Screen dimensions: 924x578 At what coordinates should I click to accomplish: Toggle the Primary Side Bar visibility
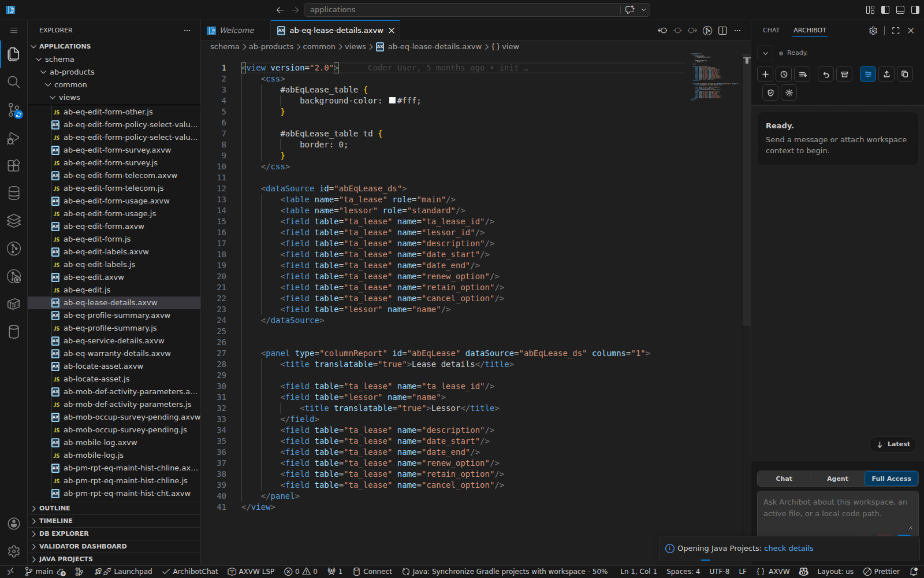click(x=885, y=9)
